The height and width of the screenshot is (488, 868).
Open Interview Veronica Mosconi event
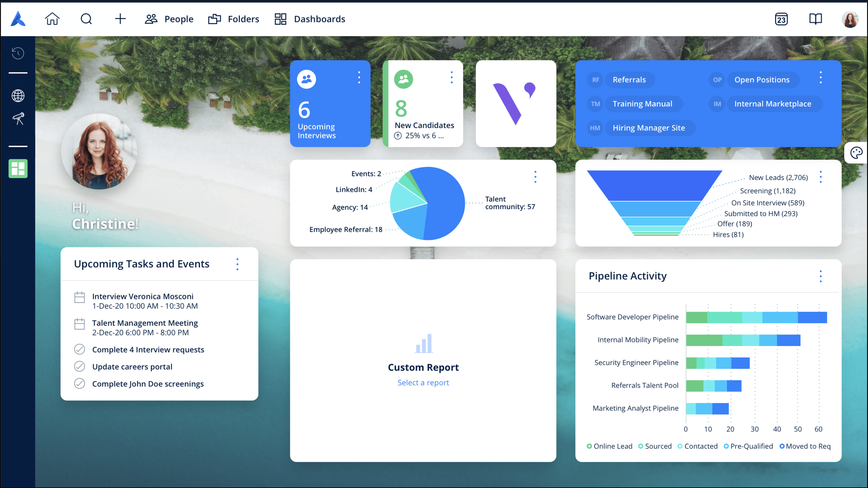point(145,301)
